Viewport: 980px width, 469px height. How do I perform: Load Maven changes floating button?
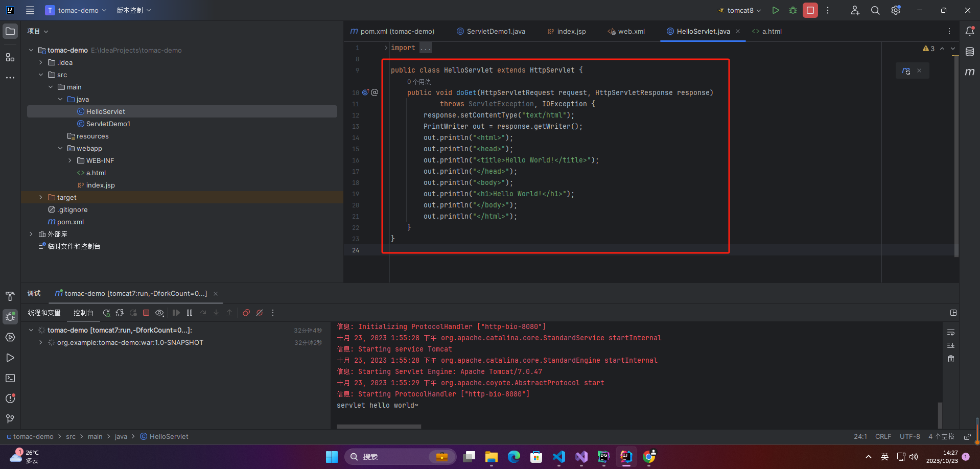pyautogui.click(x=906, y=71)
